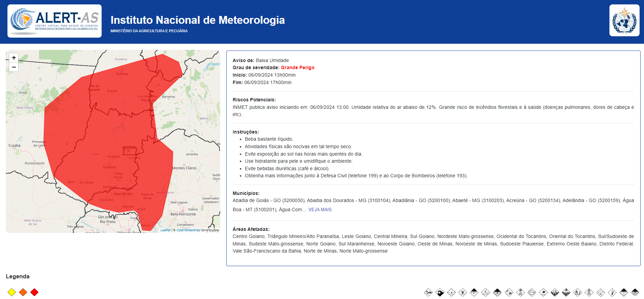Click the 'Legenda' heading
This screenshot has height=299, width=644.
18,276
